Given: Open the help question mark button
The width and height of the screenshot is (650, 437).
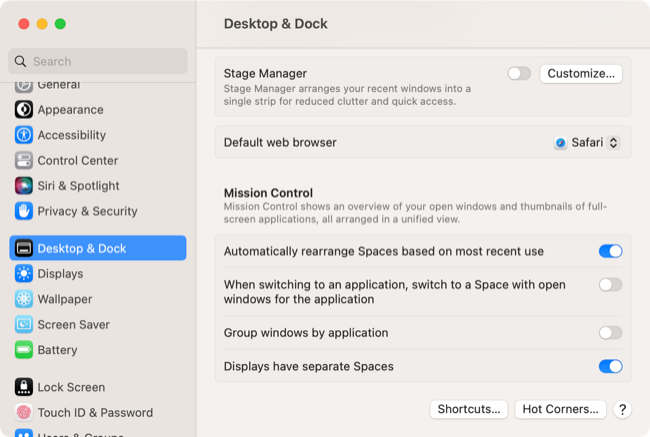Looking at the screenshot, I should click(622, 410).
